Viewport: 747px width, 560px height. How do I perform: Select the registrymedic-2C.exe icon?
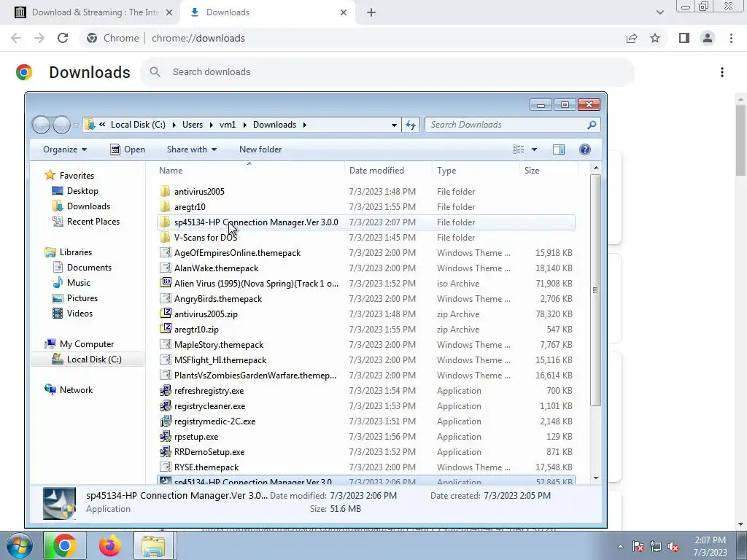pyautogui.click(x=166, y=421)
